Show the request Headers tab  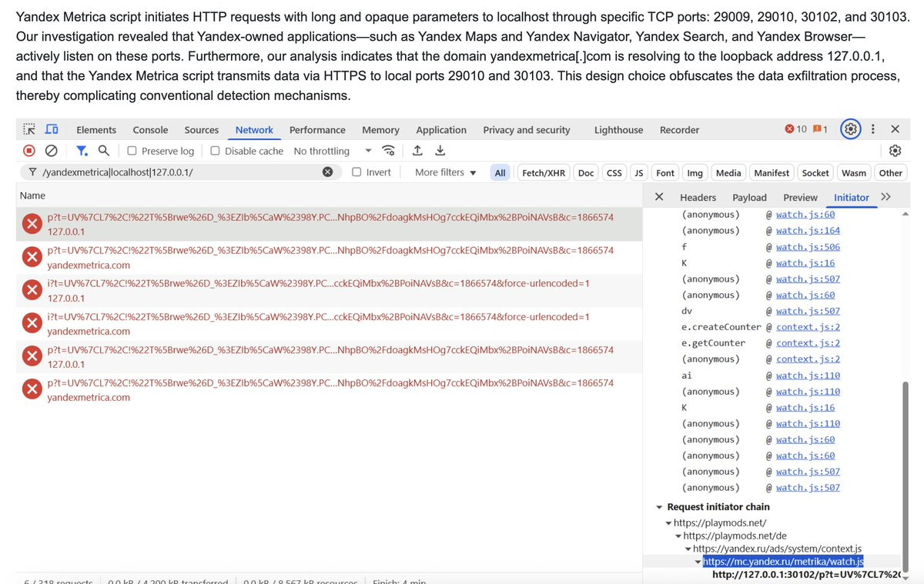[698, 198]
